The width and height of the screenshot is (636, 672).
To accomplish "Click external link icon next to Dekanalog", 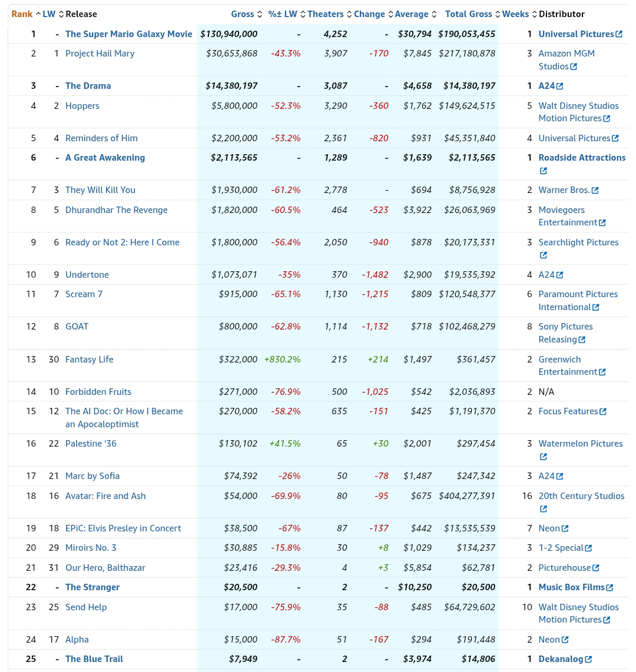I will click(588, 659).
